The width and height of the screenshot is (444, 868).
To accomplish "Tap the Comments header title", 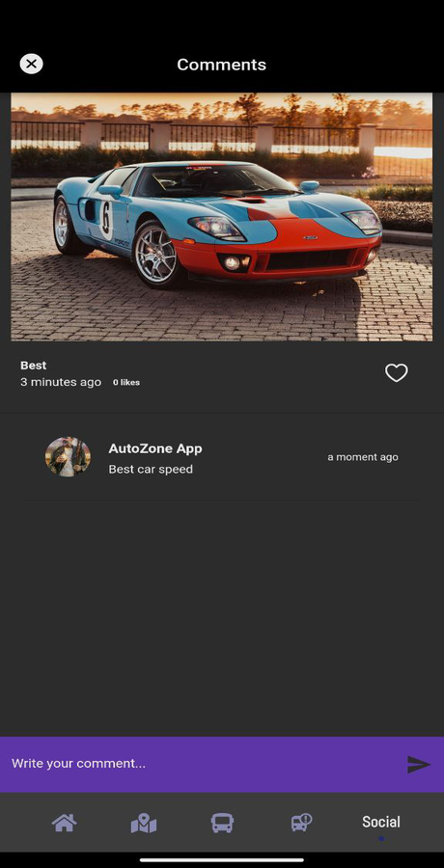I will tap(222, 65).
